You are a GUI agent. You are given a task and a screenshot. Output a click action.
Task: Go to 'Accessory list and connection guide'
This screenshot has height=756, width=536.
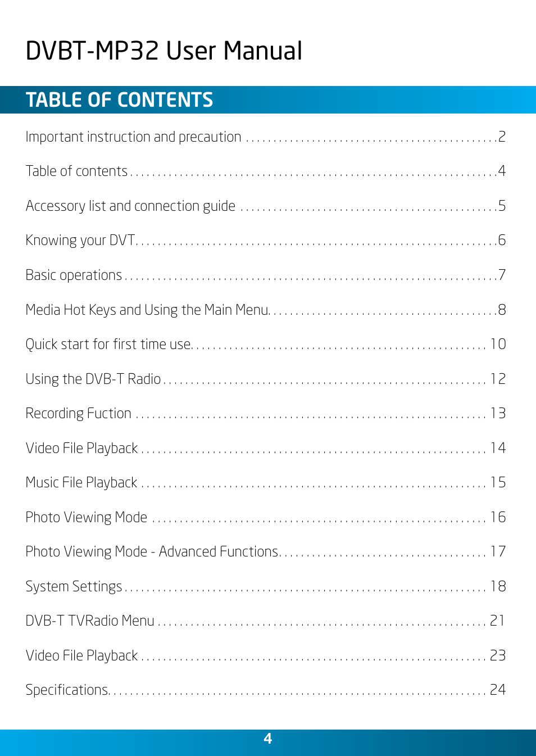click(x=266, y=206)
